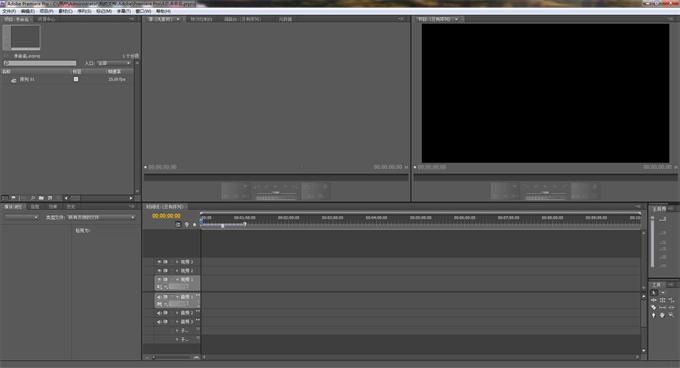This screenshot has height=368, width=680.
Task: Click the project panel search field
Action: (39, 63)
